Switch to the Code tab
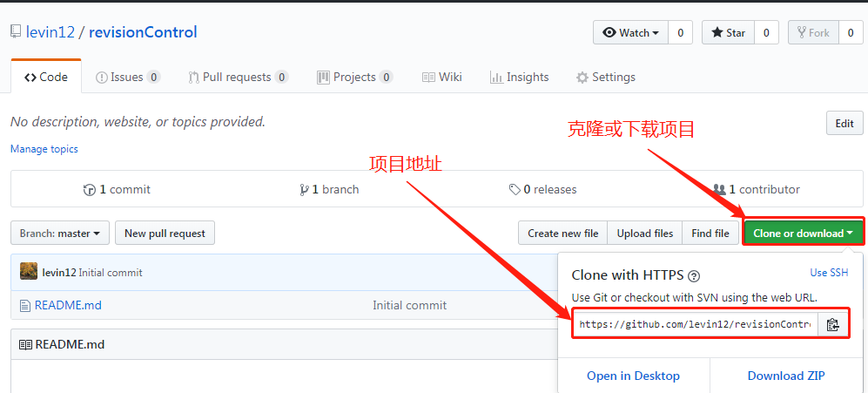 coord(46,77)
